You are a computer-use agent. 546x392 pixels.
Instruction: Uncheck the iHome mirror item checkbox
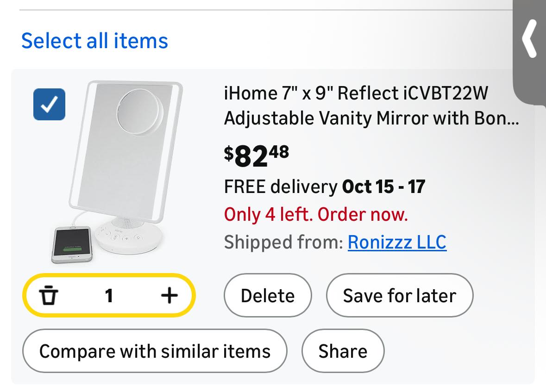tap(49, 105)
